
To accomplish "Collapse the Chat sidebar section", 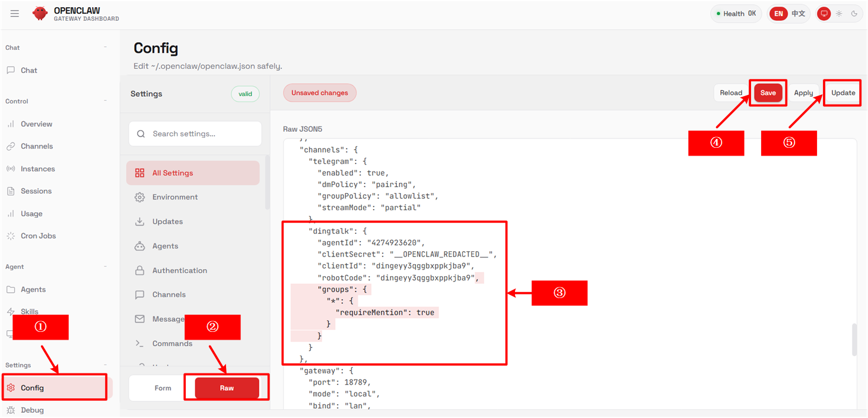I will tap(106, 47).
